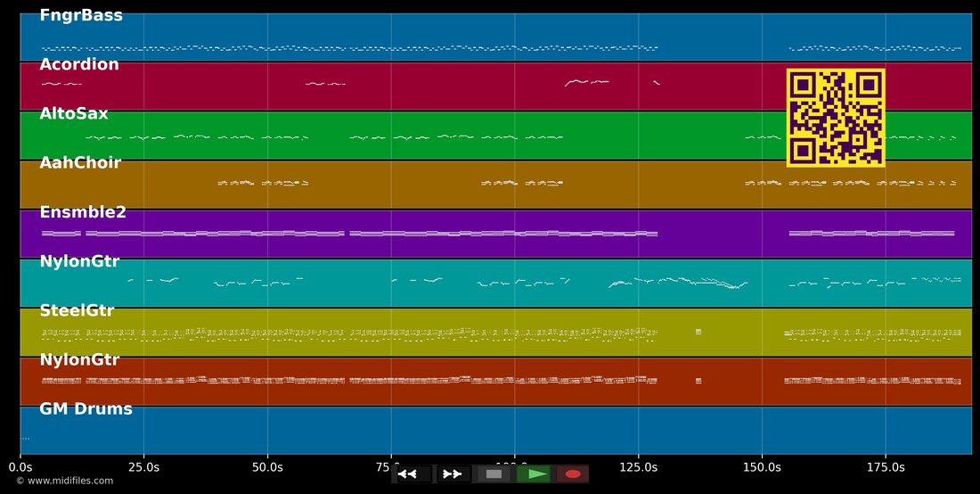The image size is (980, 494).
Task: Select the NylonGtr label on the teal track
Action: point(79,261)
